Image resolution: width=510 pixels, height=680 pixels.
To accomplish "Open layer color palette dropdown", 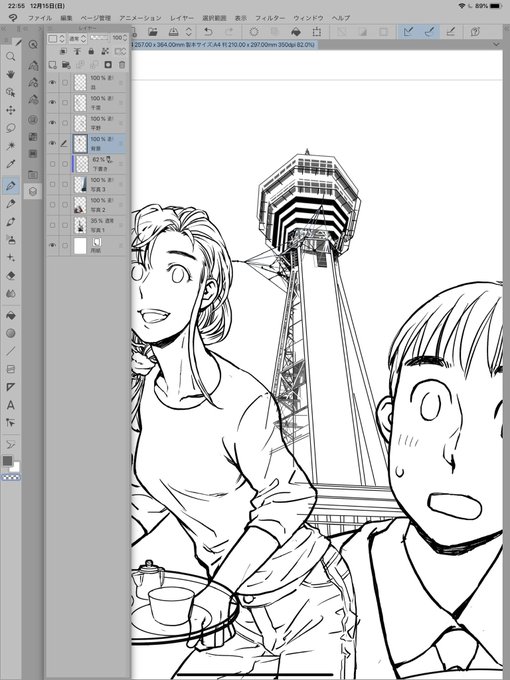I will pos(56,38).
